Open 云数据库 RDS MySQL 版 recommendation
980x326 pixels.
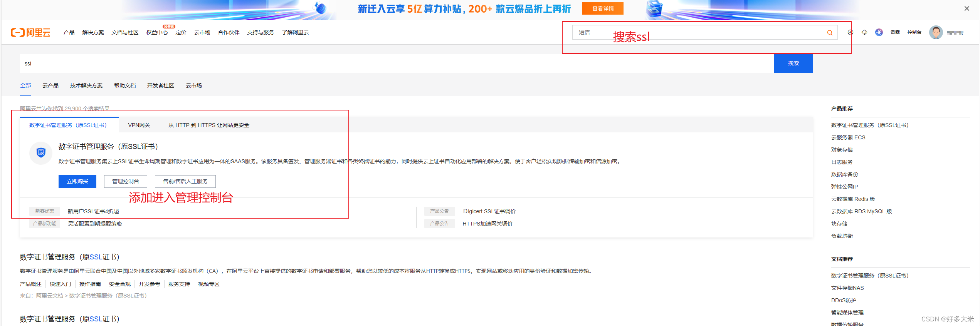pos(862,211)
